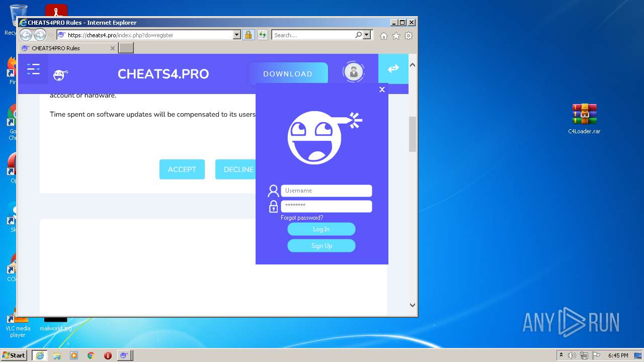The width and height of the screenshot is (644, 362).
Task: Click the purple smiley app taskbar icon
Action: click(x=124, y=355)
